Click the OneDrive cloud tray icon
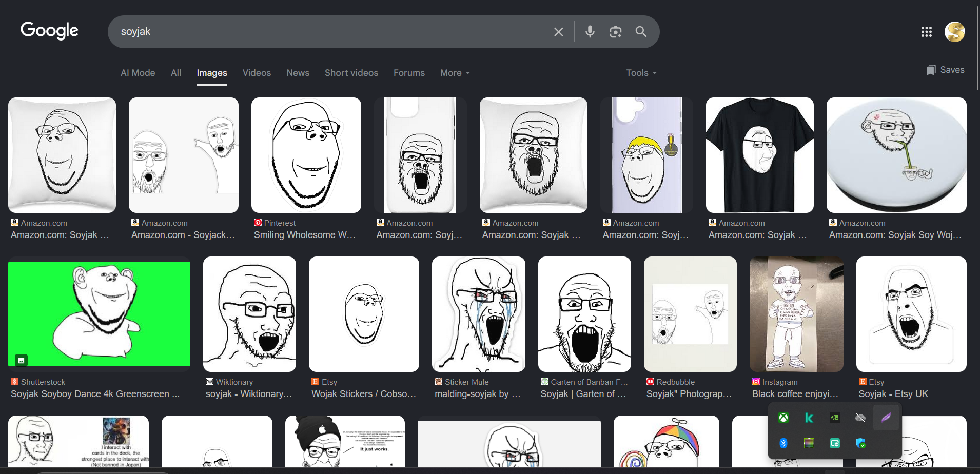Screen dimensions: 980x474 pyautogui.click(x=860, y=418)
